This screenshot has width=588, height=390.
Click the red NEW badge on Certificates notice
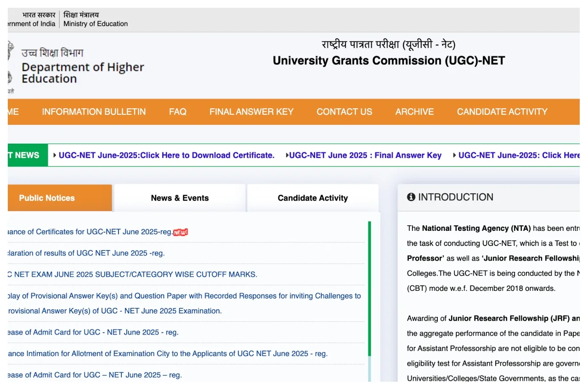(181, 232)
